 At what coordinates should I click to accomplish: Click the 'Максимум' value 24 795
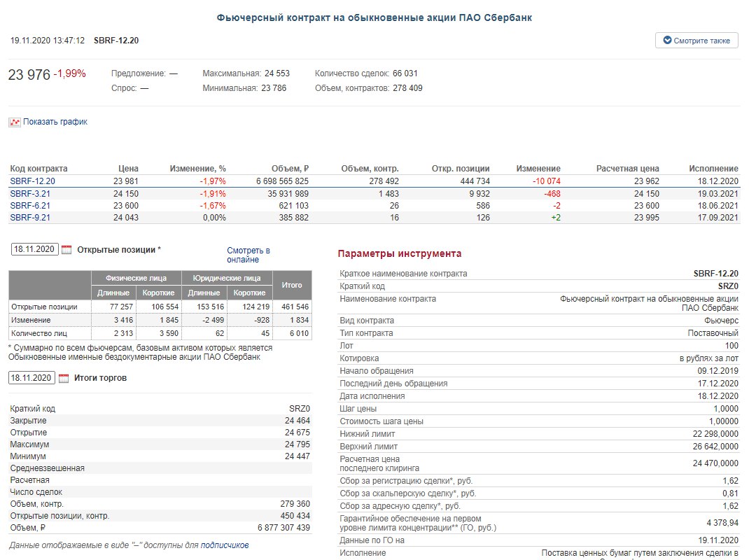(x=297, y=444)
